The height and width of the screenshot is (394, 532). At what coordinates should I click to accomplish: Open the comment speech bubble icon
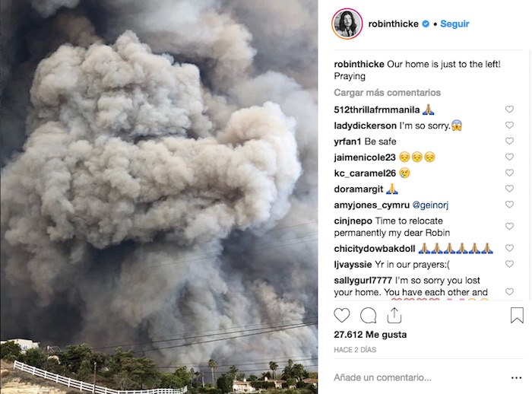(368, 315)
